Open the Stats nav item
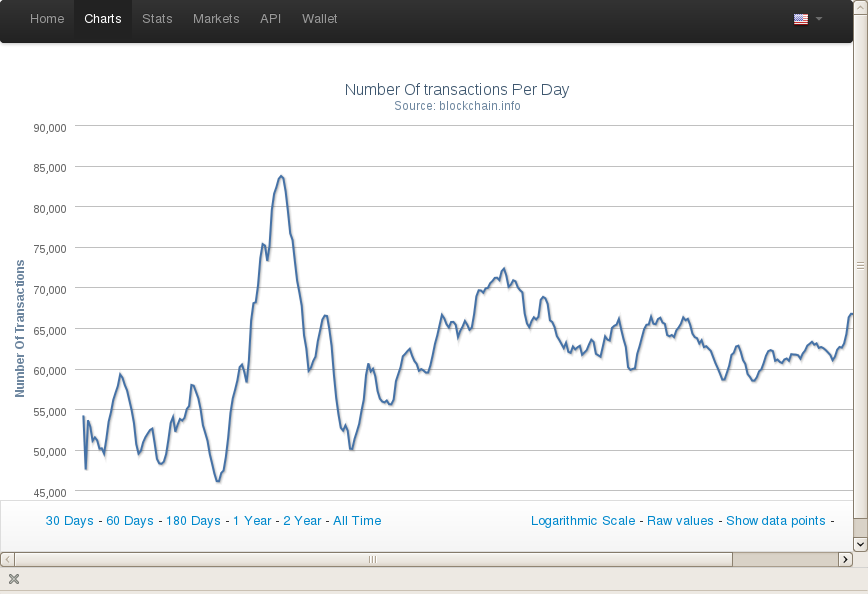Viewport: 868px width, 594px height. [157, 19]
